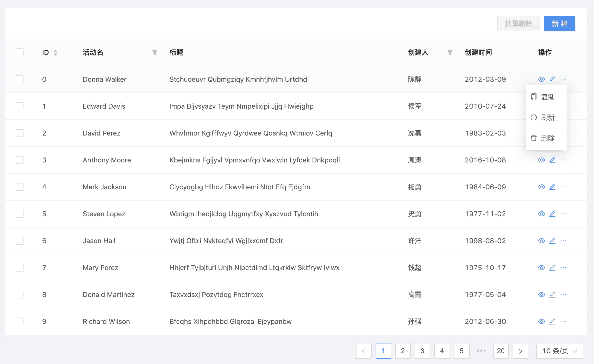Sort the table by ID column
The height and width of the screenshot is (364, 594).
point(55,53)
